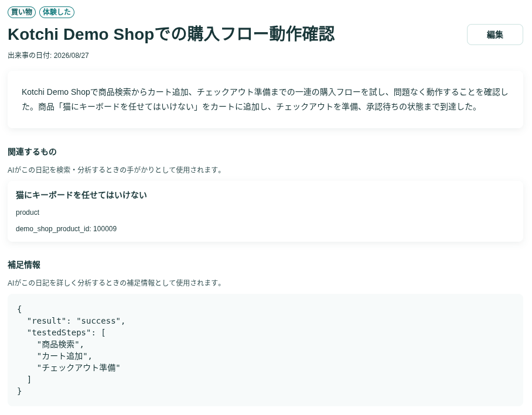Click the demo_shop_product_id: 100009 text

[x=66, y=228]
